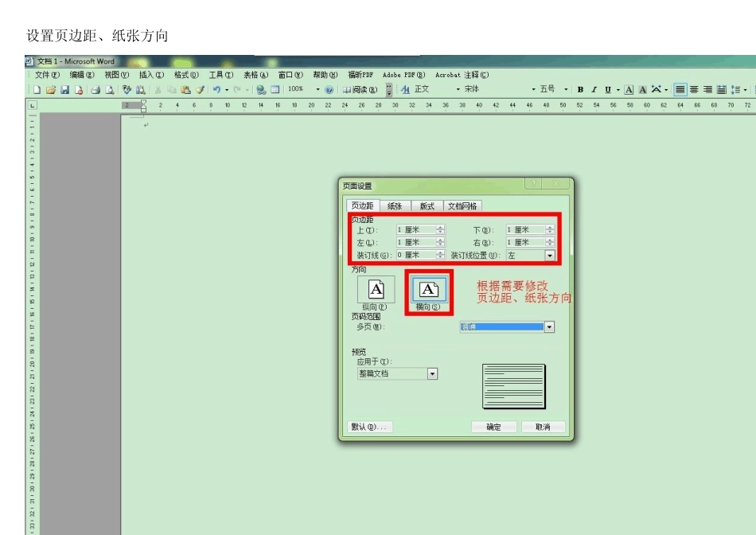The image size is (756, 535).
Task: Click the 左 left margin input field
Action: point(414,242)
